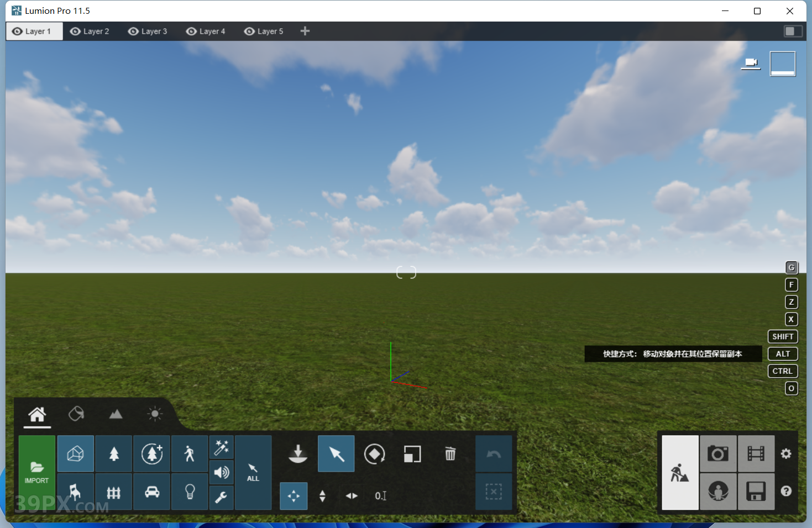Viewport: 812px width, 528px height.
Task: Open Movie mode filmstrip icon
Action: coord(756,454)
